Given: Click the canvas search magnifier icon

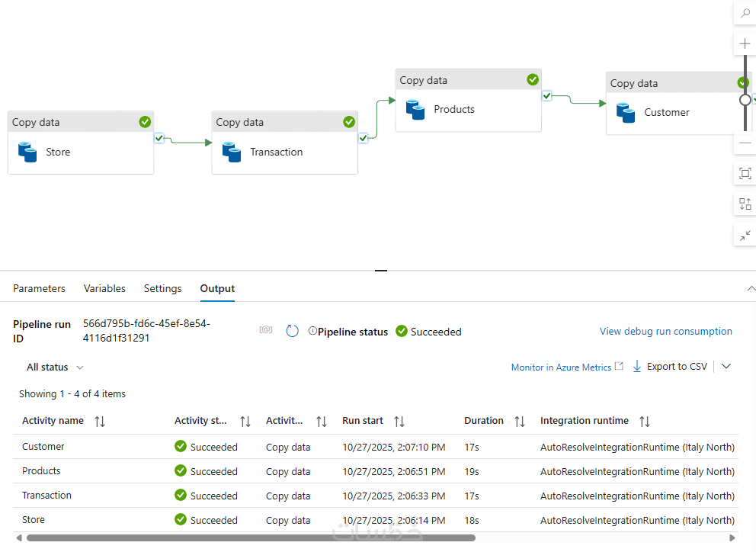Looking at the screenshot, I should point(745,12).
